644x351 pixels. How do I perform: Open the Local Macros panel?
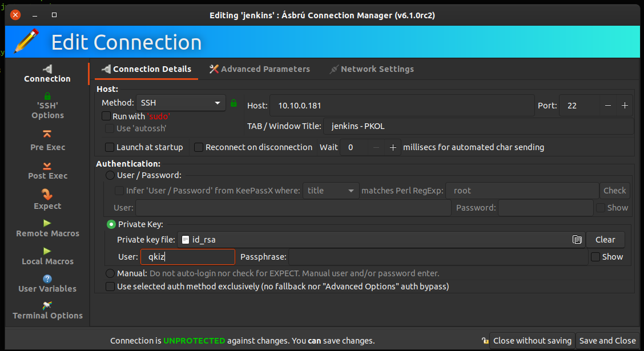[x=47, y=257]
